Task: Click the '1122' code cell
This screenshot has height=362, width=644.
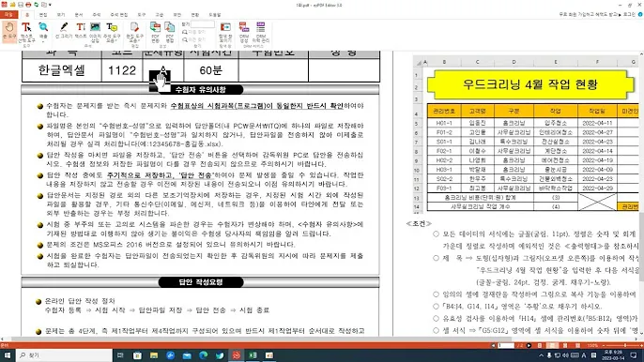Action: (122, 70)
